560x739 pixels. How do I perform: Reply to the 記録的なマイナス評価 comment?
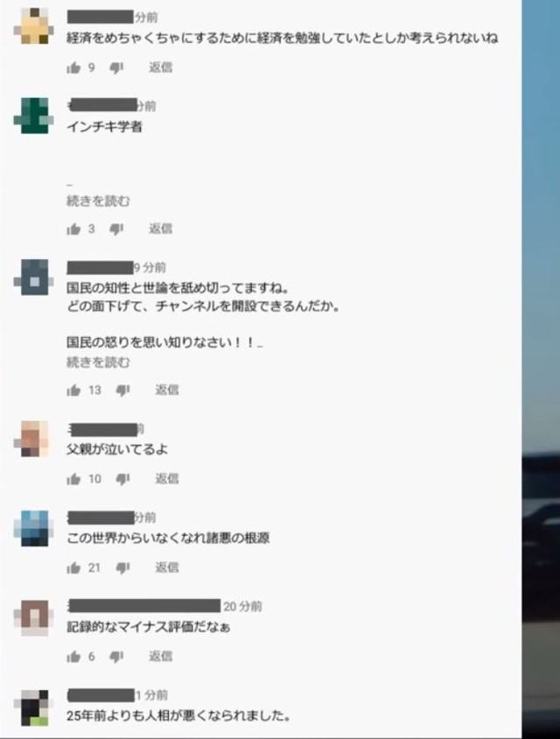[161, 656]
